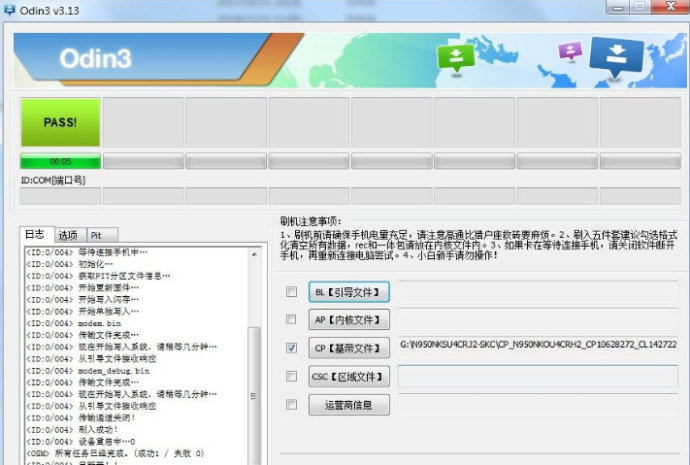Click the green PASS! status box
The height and width of the screenshot is (465, 690).
pos(60,123)
